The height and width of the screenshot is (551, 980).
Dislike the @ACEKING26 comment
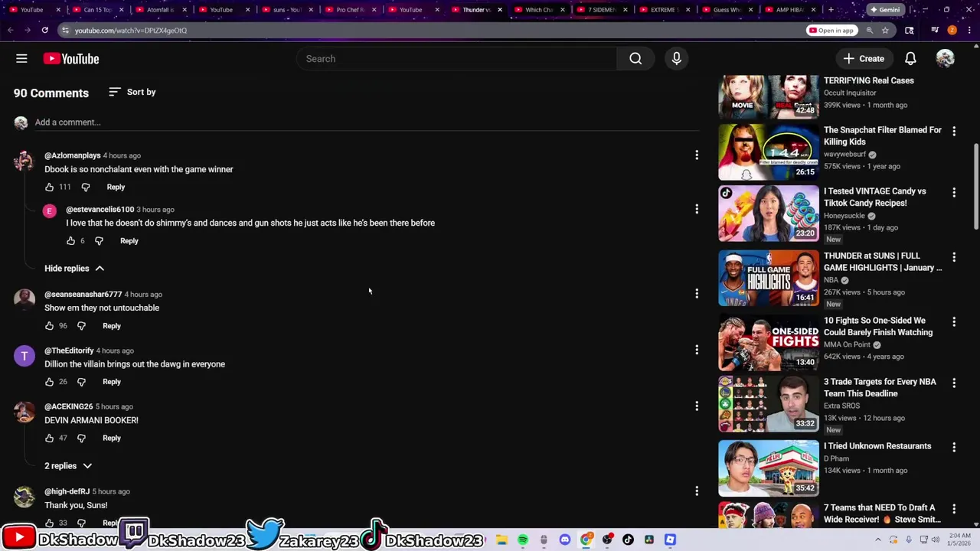coord(81,439)
